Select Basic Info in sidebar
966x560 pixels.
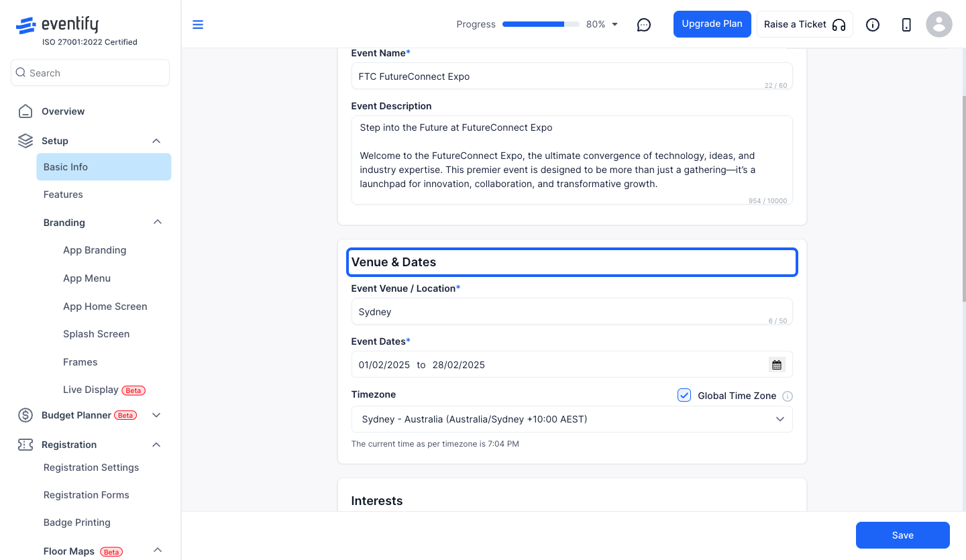point(104,167)
